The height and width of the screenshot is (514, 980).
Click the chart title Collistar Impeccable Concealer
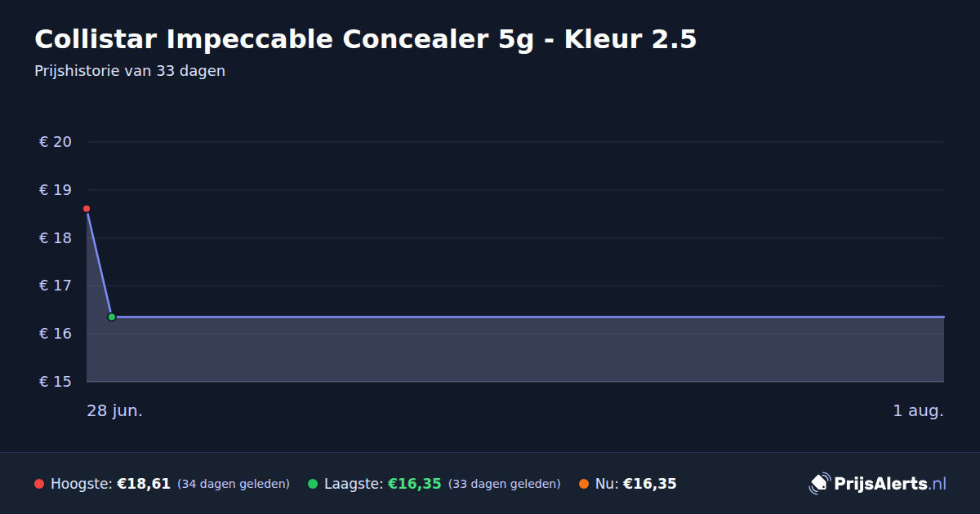coord(365,39)
